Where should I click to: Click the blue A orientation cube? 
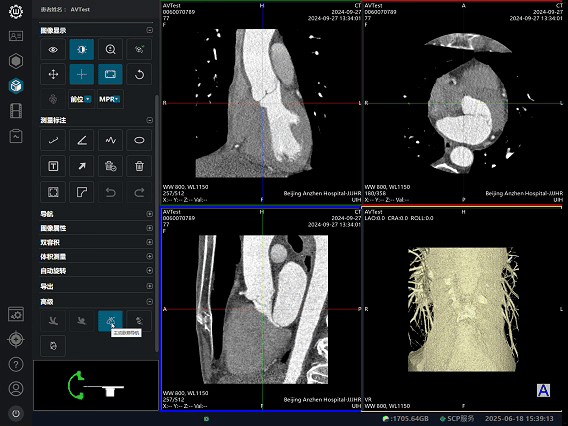point(543,390)
